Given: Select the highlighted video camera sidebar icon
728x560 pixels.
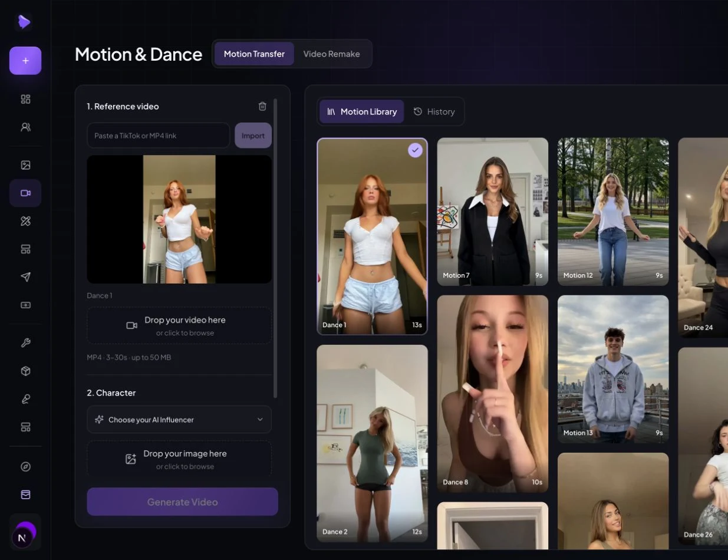Looking at the screenshot, I should 25,193.
